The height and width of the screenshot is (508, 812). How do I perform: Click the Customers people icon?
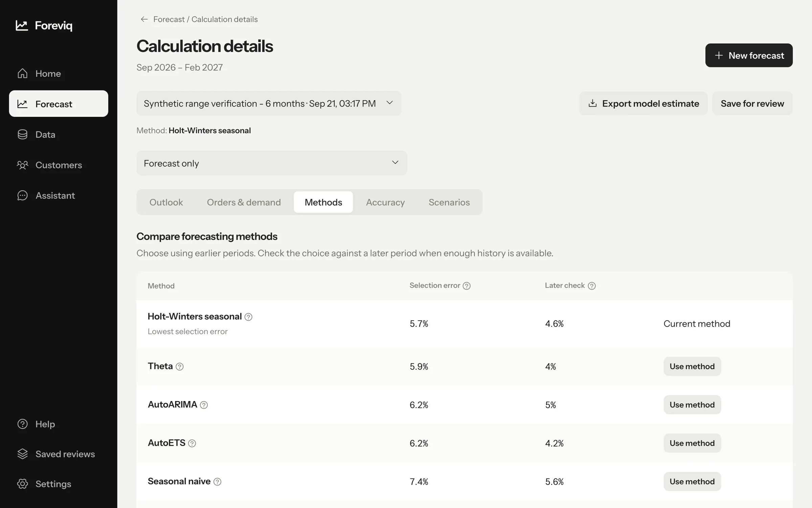click(x=22, y=165)
